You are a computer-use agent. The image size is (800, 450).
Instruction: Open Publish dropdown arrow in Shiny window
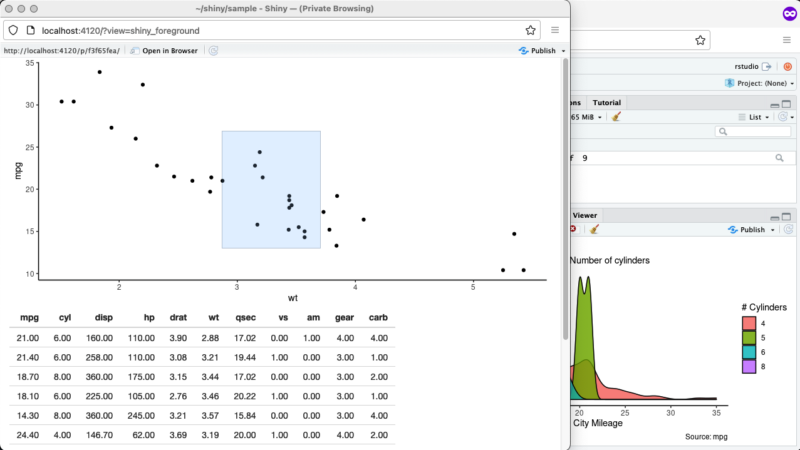click(563, 50)
